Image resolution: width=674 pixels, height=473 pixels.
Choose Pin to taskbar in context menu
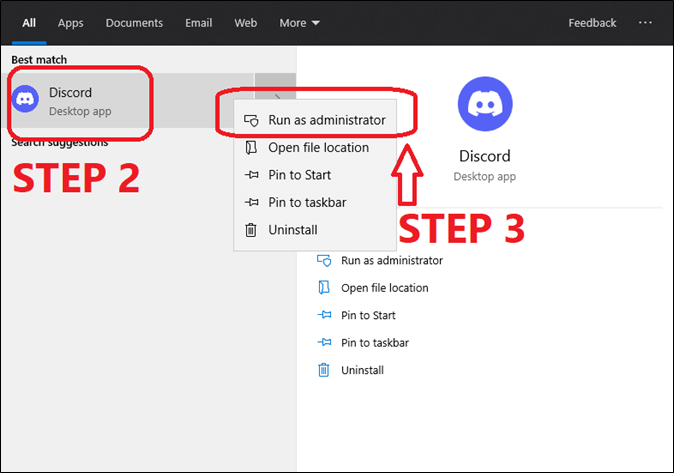315,203
